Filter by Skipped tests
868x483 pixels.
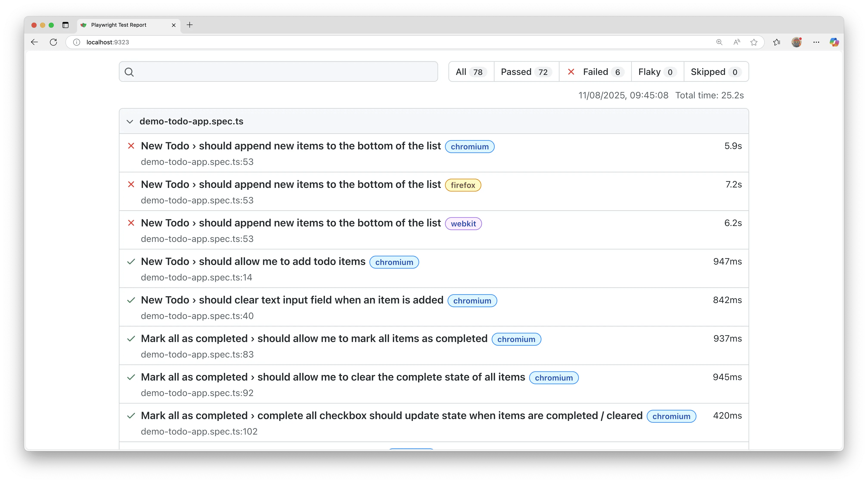[x=716, y=72]
